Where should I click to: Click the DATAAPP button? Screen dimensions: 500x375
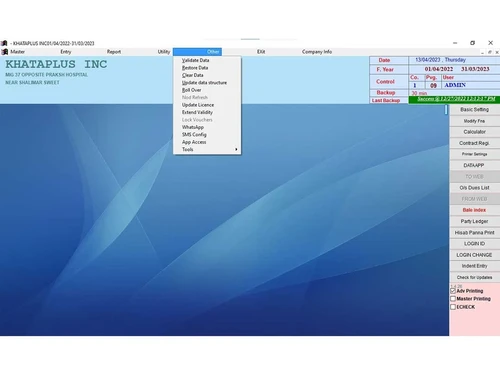click(x=474, y=166)
